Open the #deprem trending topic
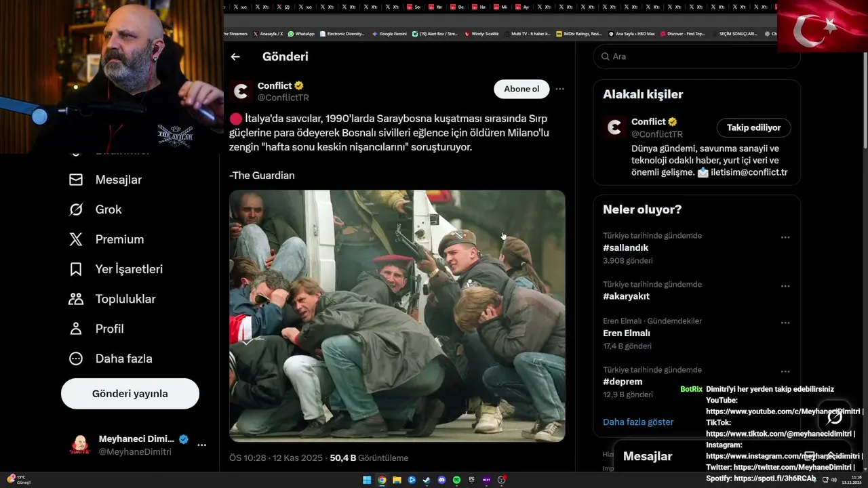This screenshot has height=488, width=868. pyautogui.click(x=623, y=382)
